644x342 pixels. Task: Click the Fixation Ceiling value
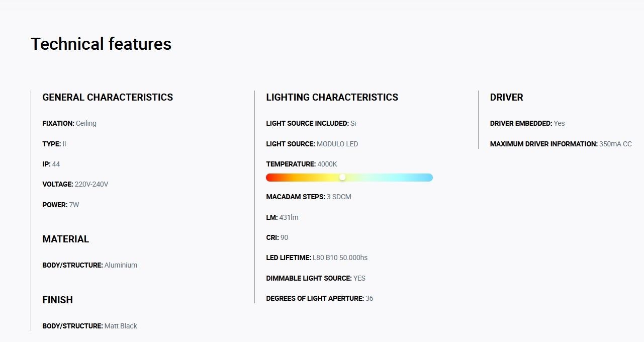86,123
